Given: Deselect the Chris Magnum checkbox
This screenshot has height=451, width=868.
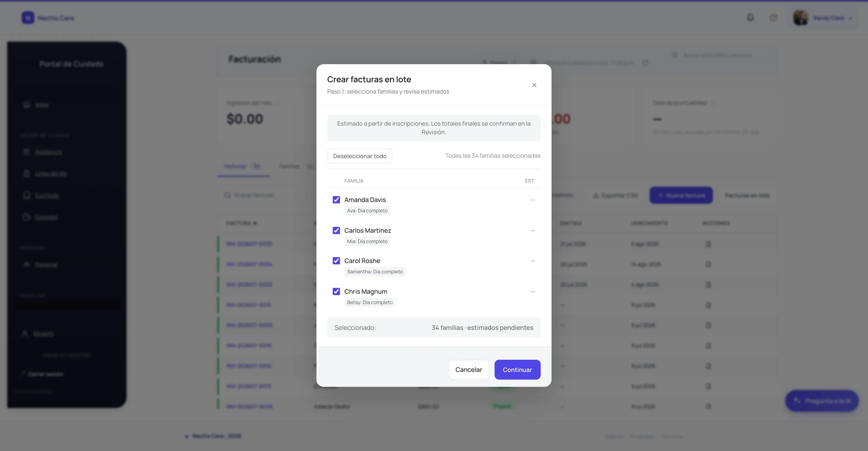Looking at the screenshot, I should click(x=336, y=291).
